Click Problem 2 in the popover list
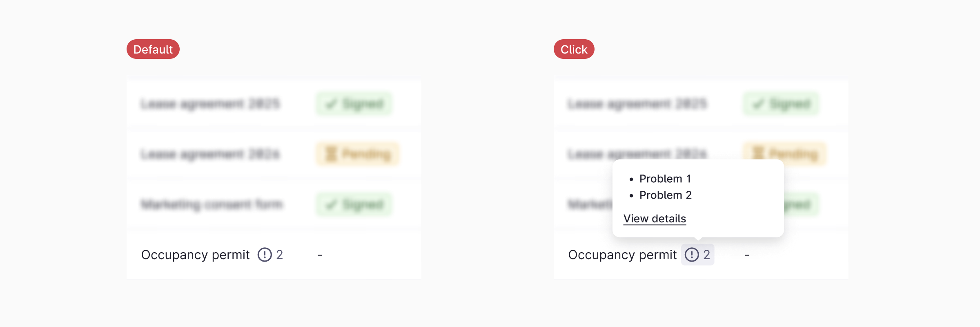Image resolution: width=980 pixels, height=327 pixels. point(665,195)
